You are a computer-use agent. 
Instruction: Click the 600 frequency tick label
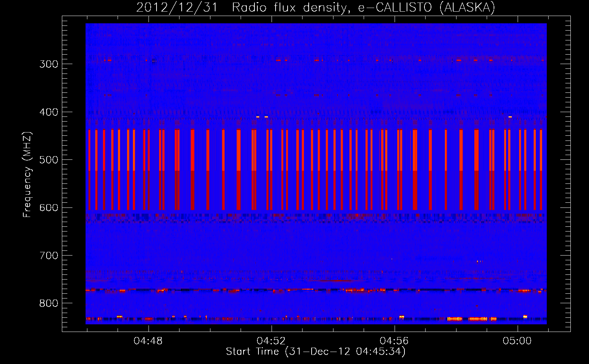49,208
